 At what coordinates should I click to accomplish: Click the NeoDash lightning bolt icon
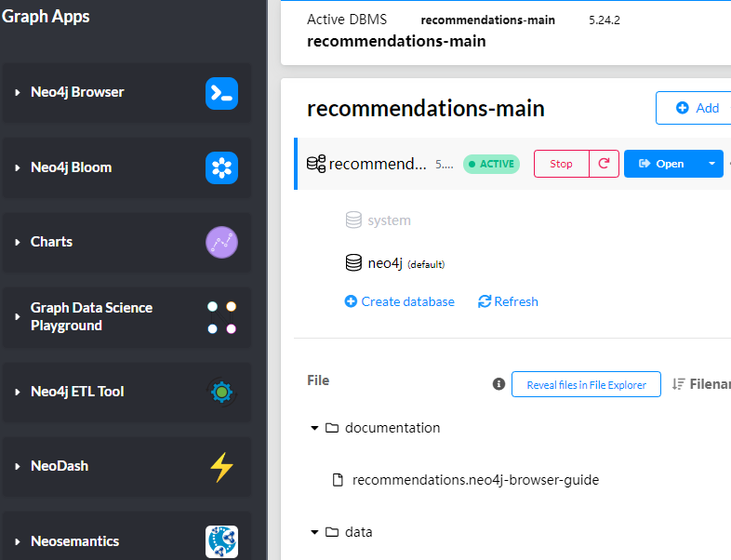click(x=221, y=466)
